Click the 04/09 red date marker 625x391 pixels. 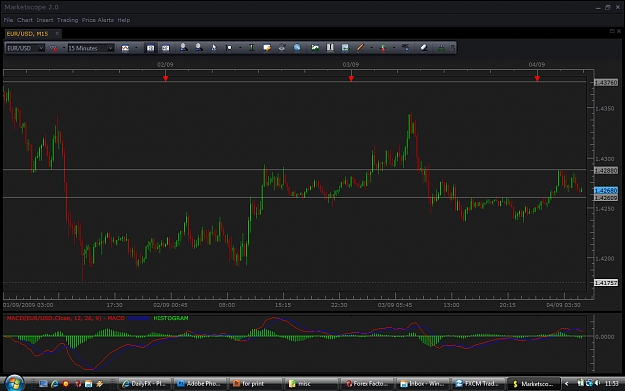[537, 79]
